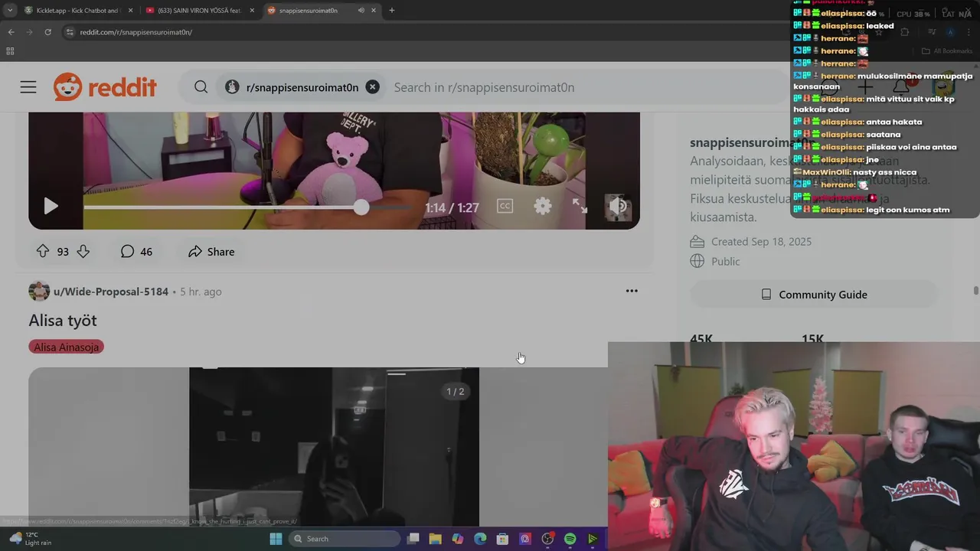
Task: Open the Reddit hamburger navigation menu
Action: pyautogui.click(x=28, y=87)
